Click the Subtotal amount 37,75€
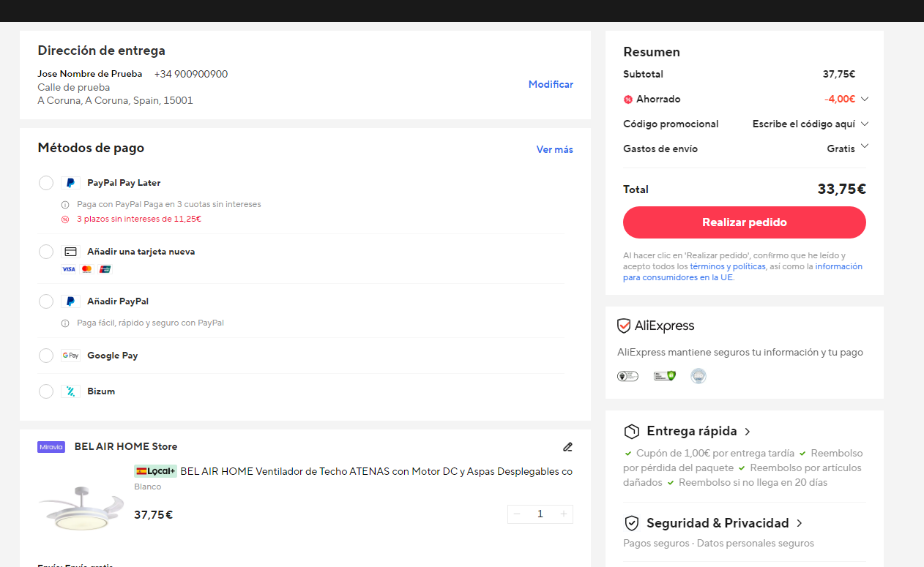The image size is (924, 567). click(839, 75)
